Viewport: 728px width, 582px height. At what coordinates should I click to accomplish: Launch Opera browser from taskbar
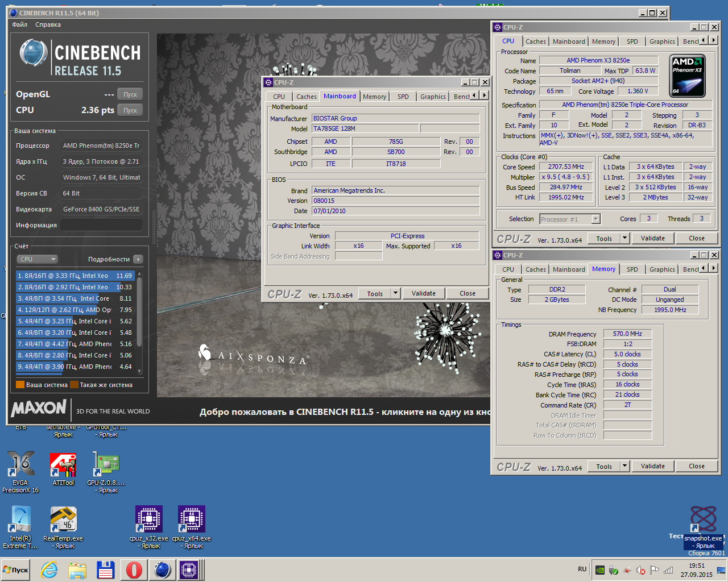point(134,570)
